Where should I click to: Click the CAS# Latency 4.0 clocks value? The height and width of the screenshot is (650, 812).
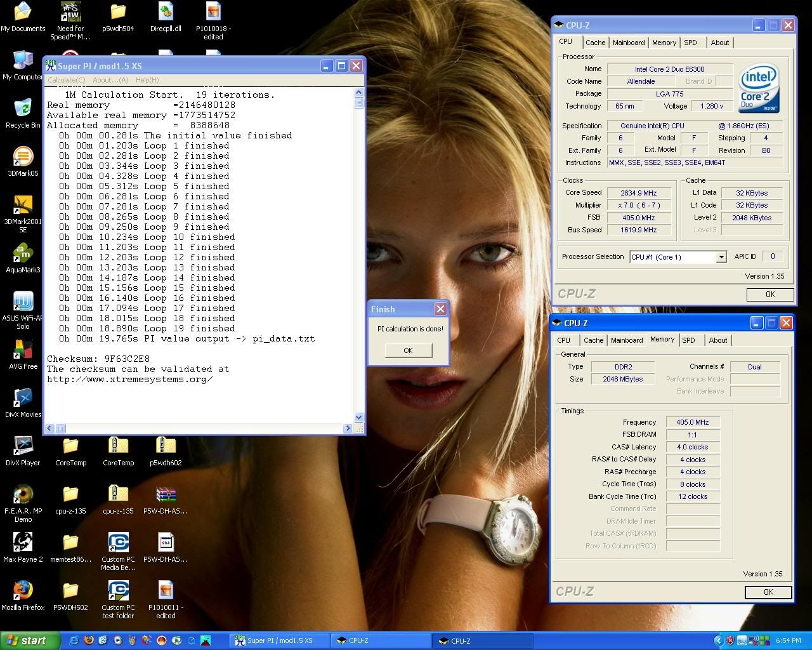click(692, 447)
